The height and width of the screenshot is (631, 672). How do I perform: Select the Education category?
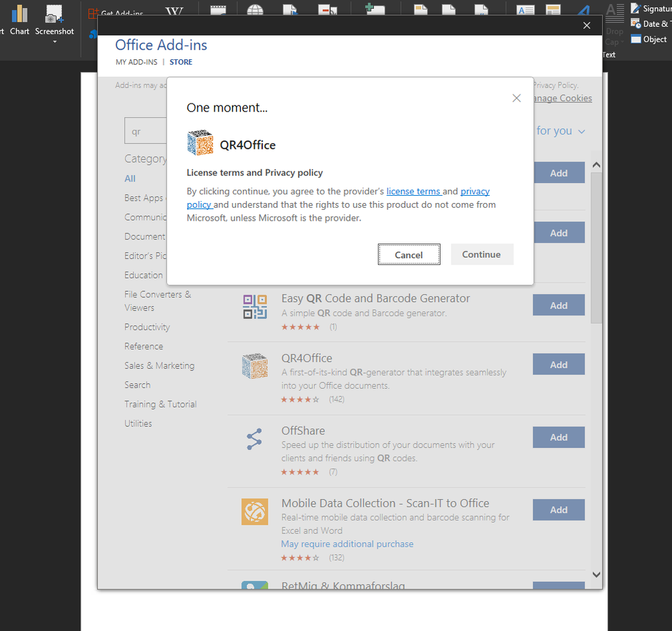tap(143, 275)
